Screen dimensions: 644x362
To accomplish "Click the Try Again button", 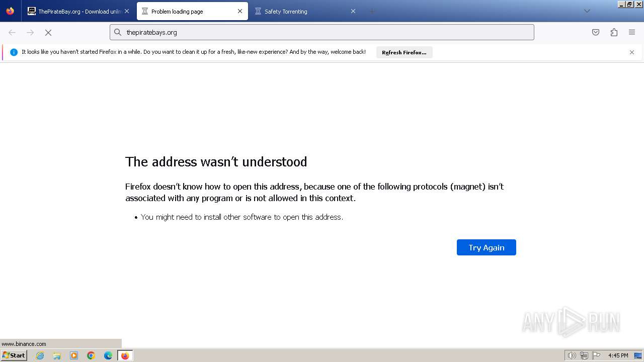I will 486,247.
